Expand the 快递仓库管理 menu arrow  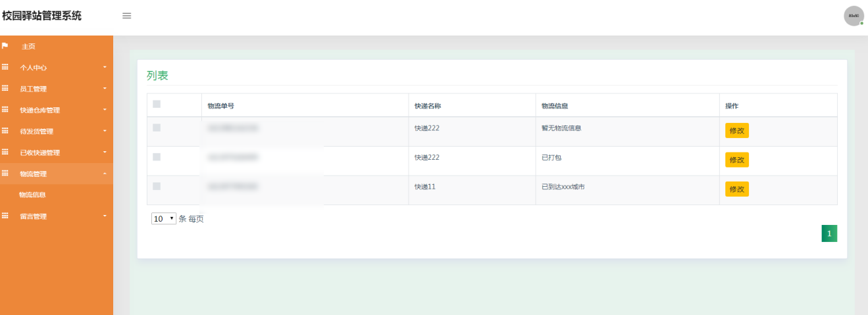tap(105, 110)
